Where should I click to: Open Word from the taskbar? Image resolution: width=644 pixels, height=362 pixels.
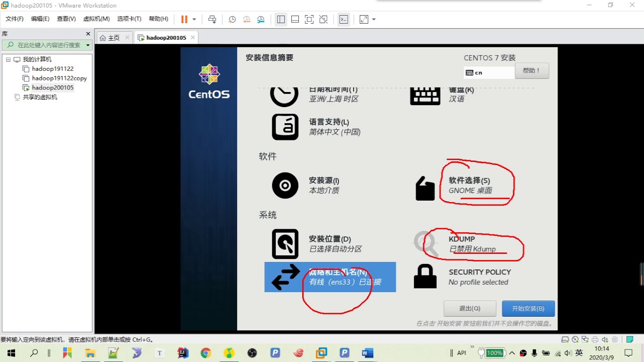368,353
